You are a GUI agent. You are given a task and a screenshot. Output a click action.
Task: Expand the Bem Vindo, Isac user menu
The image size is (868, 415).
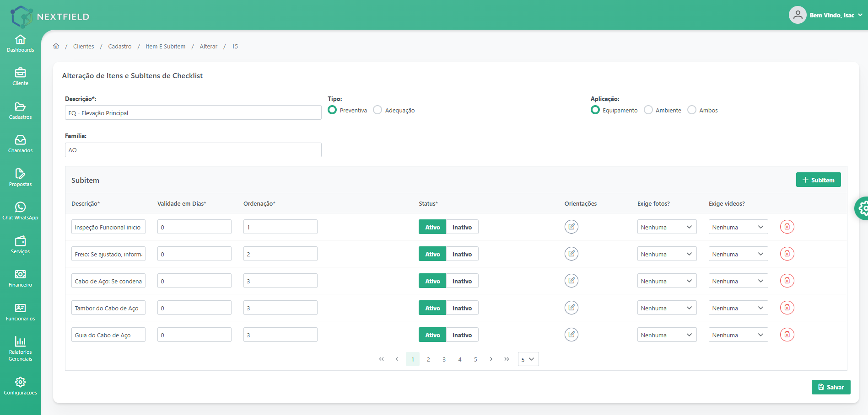tap(826, 15)
